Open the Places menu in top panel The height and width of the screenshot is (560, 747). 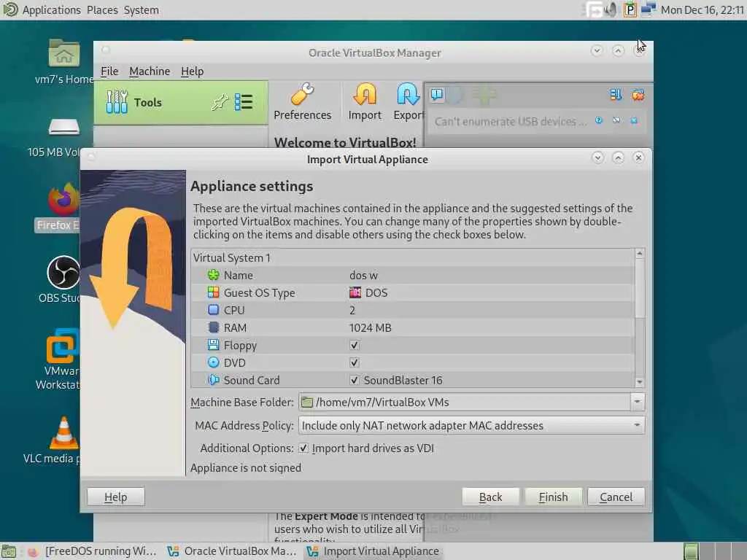(x=102, y=10)
